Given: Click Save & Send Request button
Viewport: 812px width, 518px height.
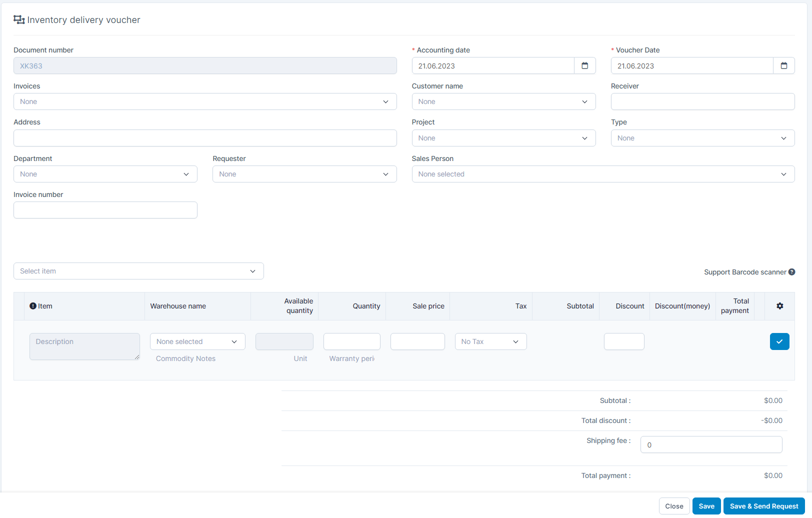Looking at the screenshot, I should [763, 506].
